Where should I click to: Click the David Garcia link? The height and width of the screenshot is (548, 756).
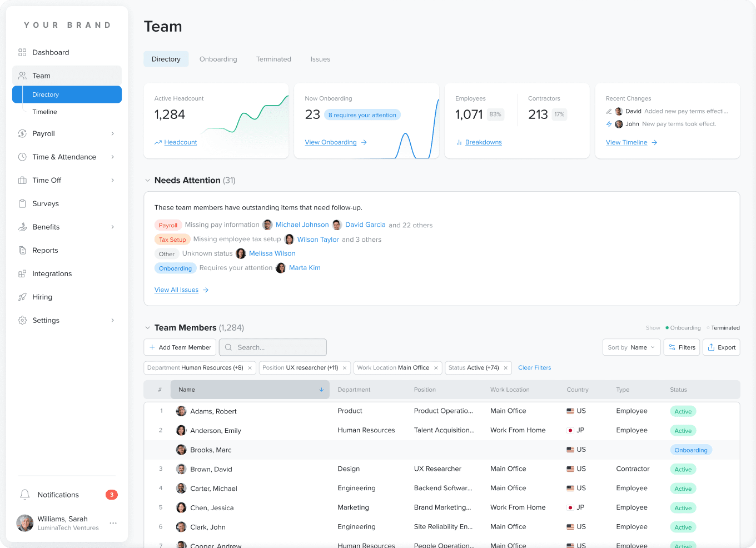365,225
